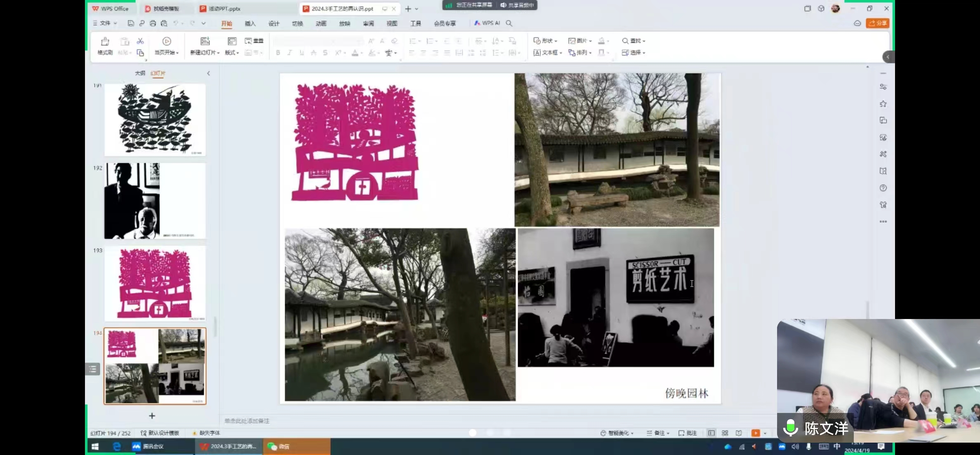Click the 批注 comments button in status bar
The width and height of the screenshot is (980, 455).
click(x=688, y=433)
